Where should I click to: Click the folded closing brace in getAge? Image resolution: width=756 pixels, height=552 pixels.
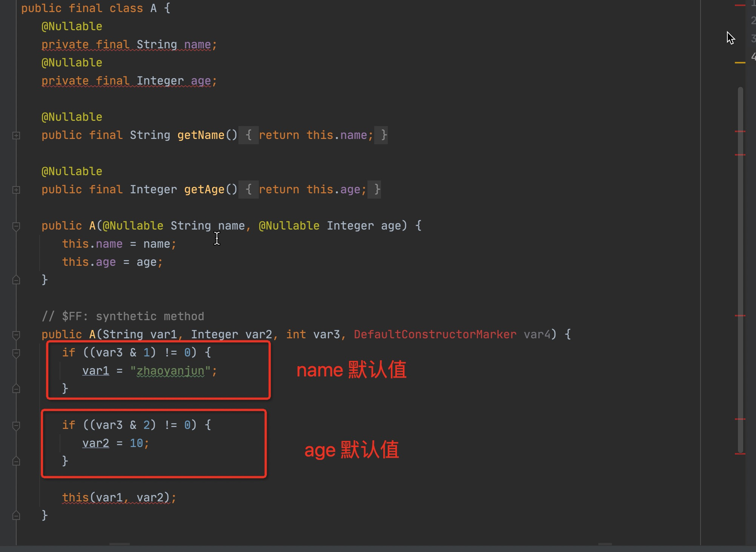click(377, 190)
